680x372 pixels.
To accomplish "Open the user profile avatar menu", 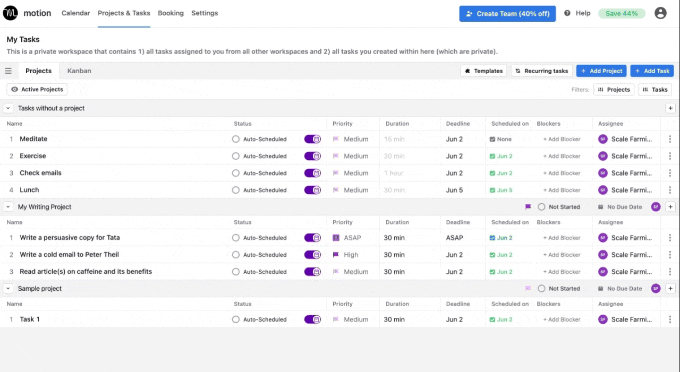I will tap(660, 13).
